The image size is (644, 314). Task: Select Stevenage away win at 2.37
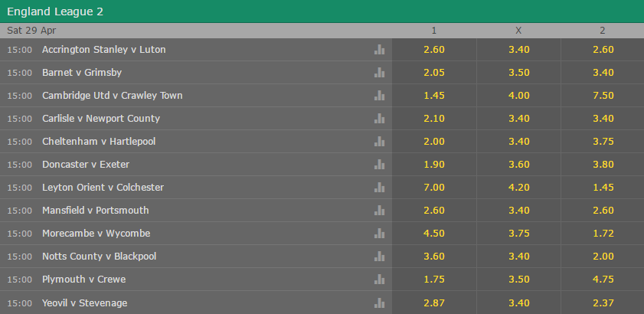[x=603, y=303]
